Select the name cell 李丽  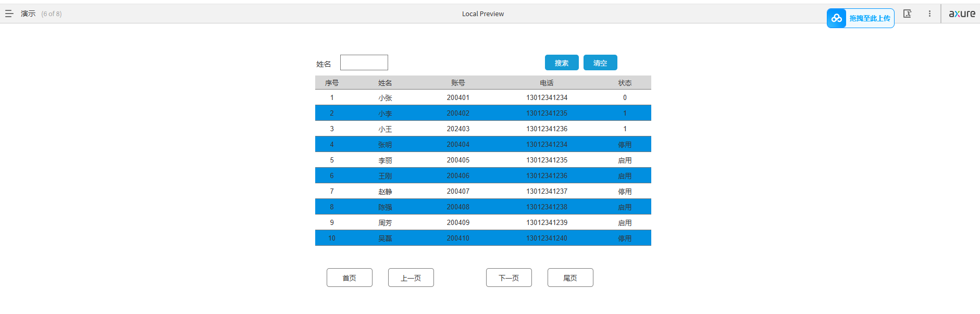pyautogui.click(x=385, y=160)
